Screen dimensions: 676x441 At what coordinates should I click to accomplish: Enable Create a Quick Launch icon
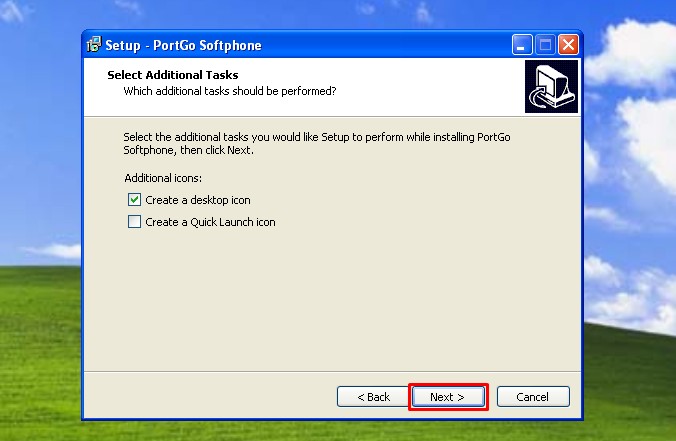(134, 222)
